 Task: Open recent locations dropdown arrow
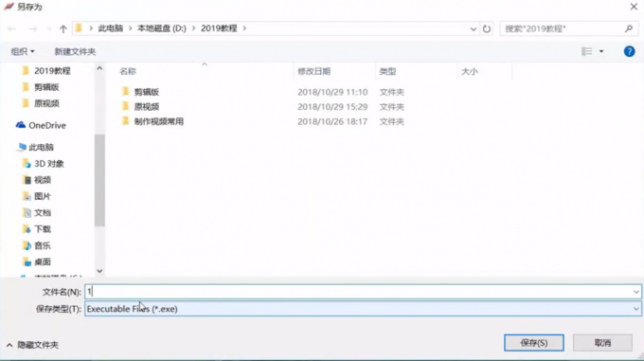(49, 28)
